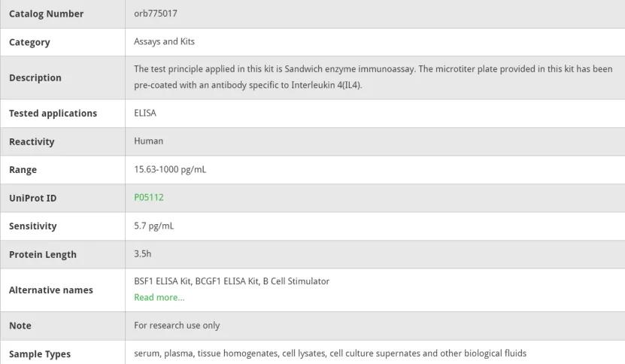Click the catalog number orb775017 value
Image resolution: width=625 pixels, height=364 pixels.
(155, 14)
